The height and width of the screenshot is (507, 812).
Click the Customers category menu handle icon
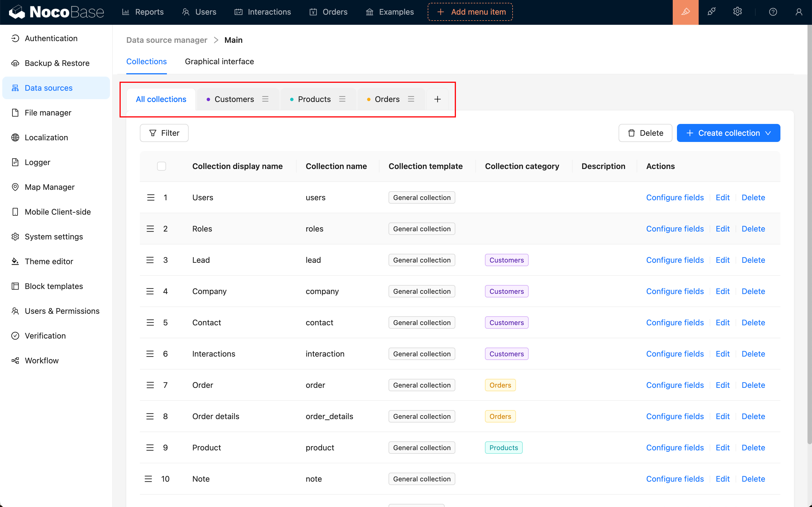point(265,99)
